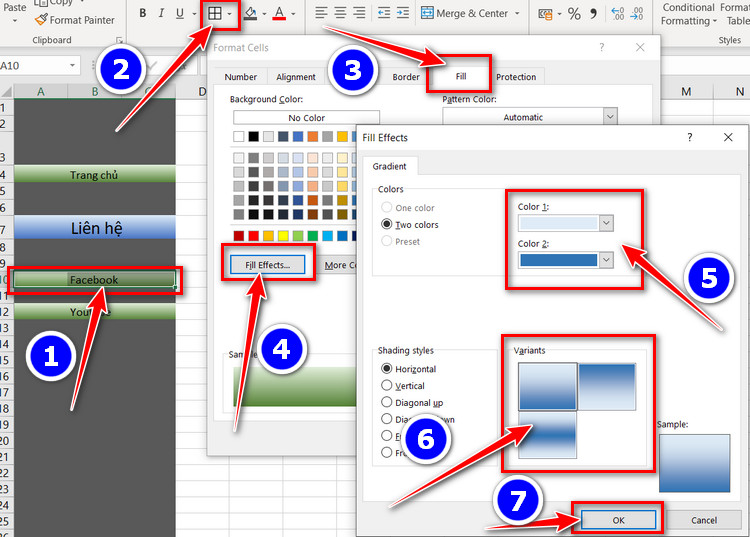
Task: Click the Font Color A icon
Action: 279,13
